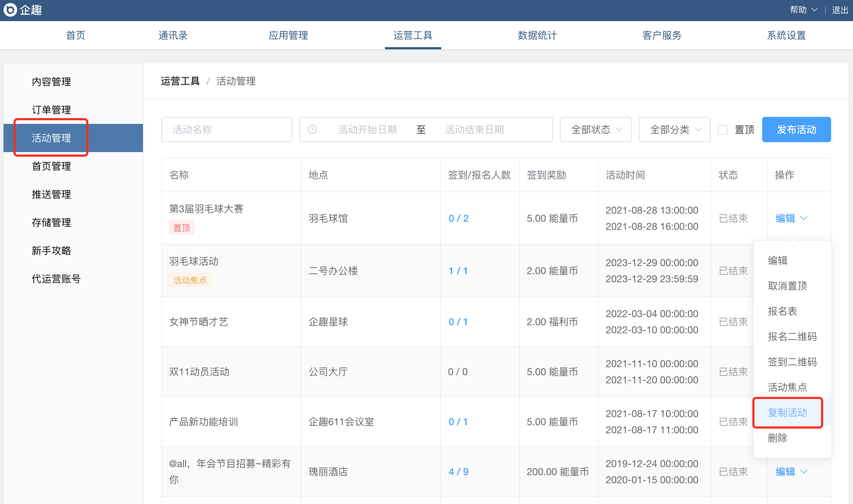Toggle the 置顶 filter checkbox
853x504 pixels.
click(x=723, y=130)
